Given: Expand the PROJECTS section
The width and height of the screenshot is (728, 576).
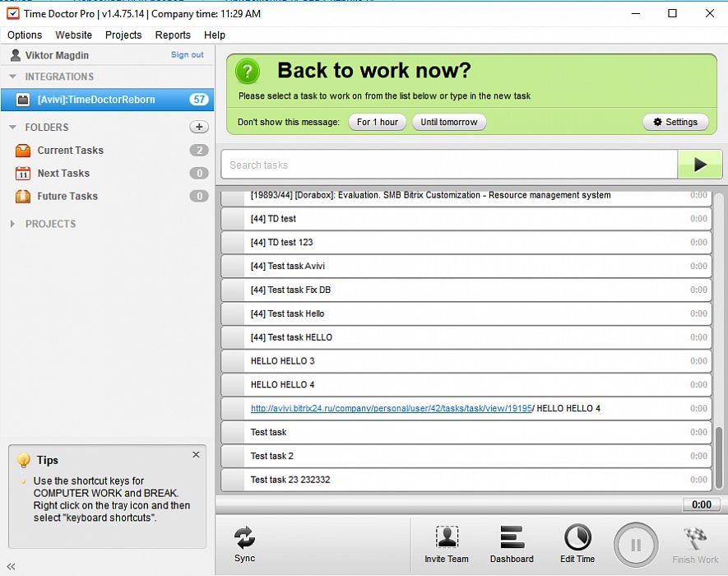Looking at the screenshot, I should click(12, 224).
